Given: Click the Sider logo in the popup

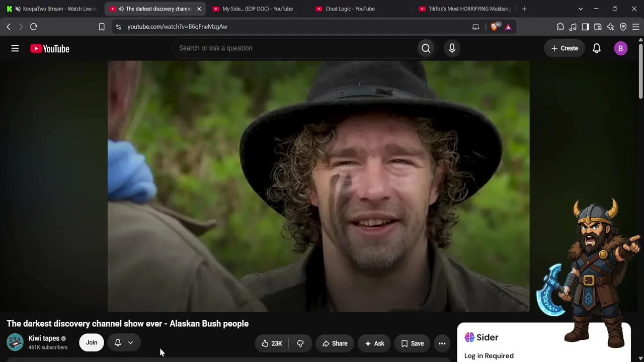Looking at the screenshot, I should click(481, 337).
